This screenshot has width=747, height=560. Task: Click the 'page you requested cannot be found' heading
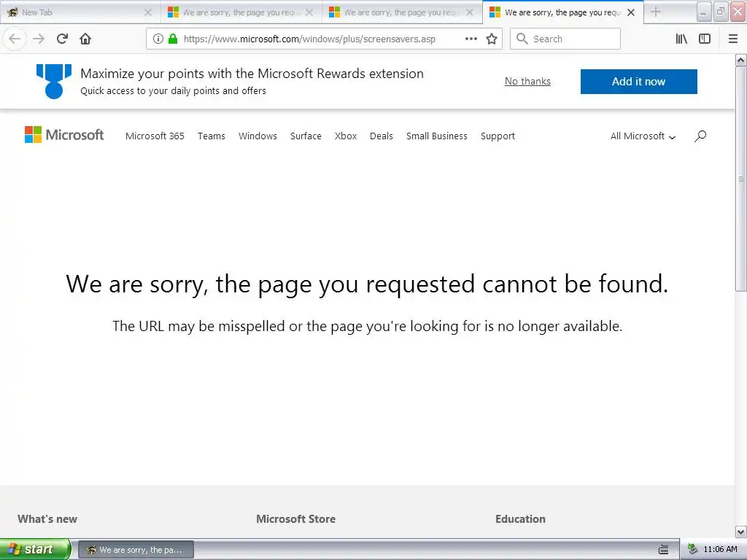(367, 284)
